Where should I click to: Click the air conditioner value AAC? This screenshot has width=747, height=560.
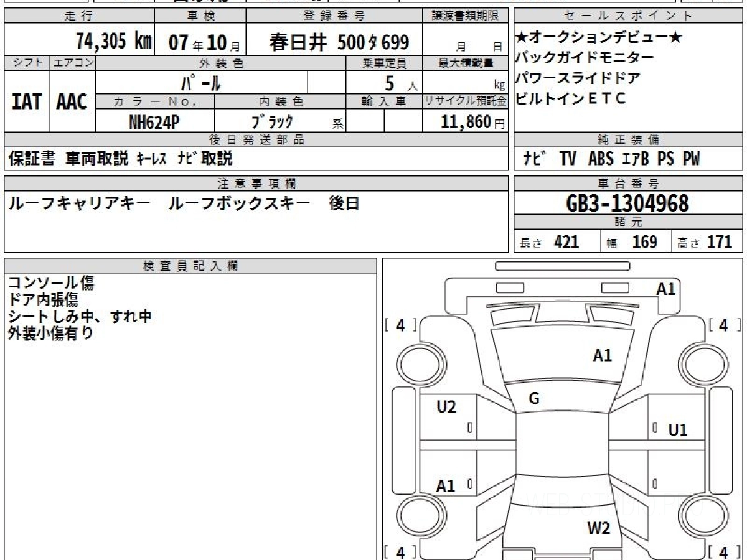(x=72, y=101)
